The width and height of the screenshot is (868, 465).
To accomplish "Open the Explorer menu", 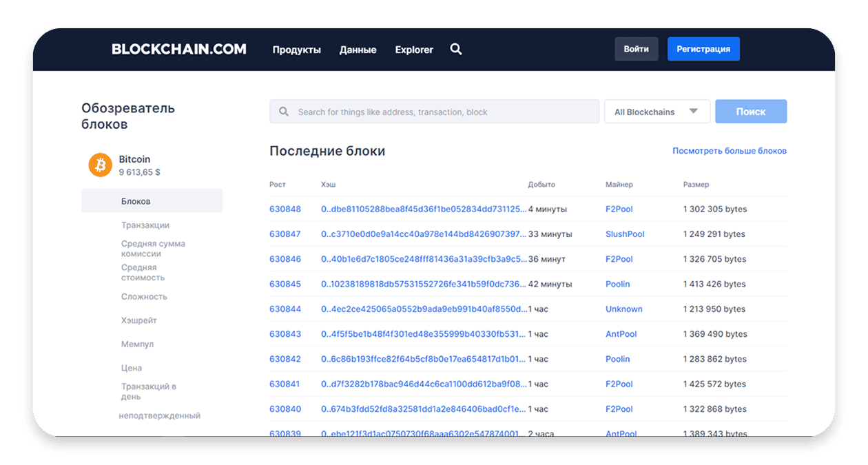I will 414,50.
